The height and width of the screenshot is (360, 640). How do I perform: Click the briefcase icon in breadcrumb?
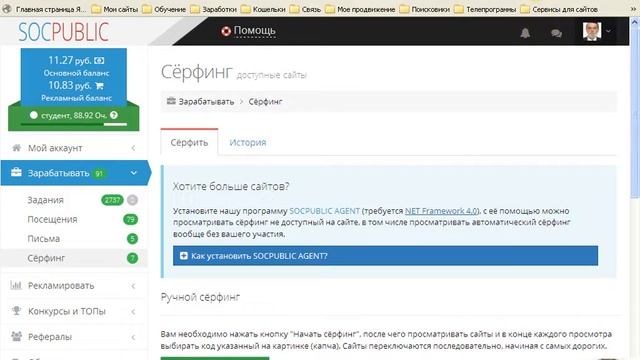point(171,101)
